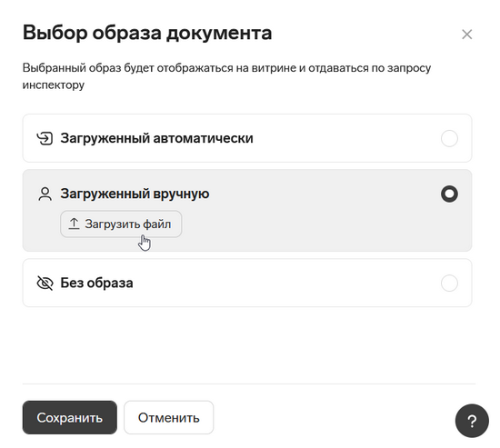Screen dimensions: 500x448
Task: Click the Без образа label text
Action: (96, 283)
